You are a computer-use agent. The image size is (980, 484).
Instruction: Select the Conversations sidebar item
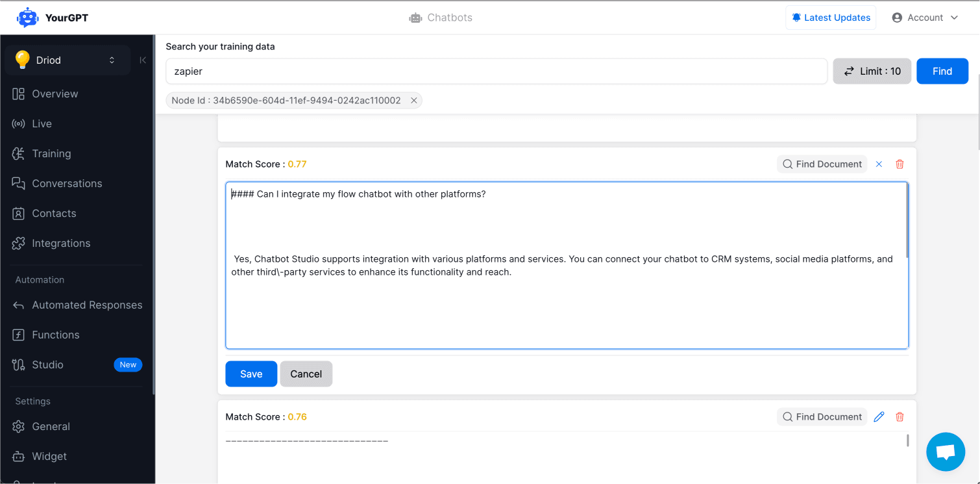[x=67, y=183]
